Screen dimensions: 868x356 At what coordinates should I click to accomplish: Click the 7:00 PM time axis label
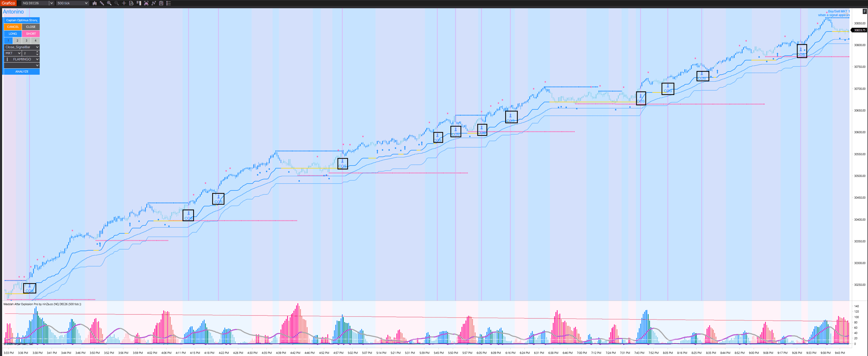(x=582, y=353)
